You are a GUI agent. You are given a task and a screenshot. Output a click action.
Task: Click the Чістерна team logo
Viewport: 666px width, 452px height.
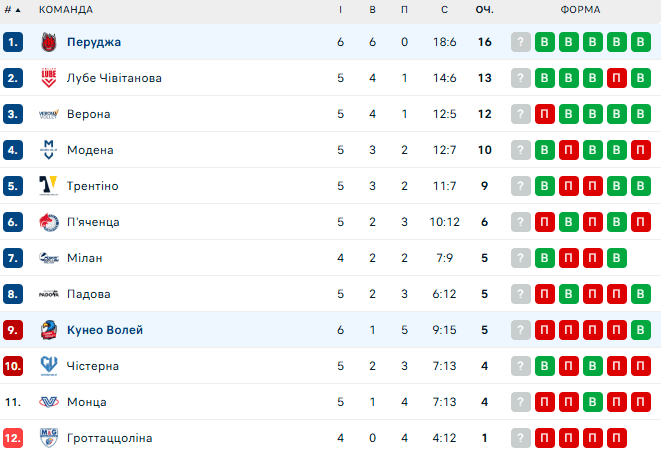(48, 366)
